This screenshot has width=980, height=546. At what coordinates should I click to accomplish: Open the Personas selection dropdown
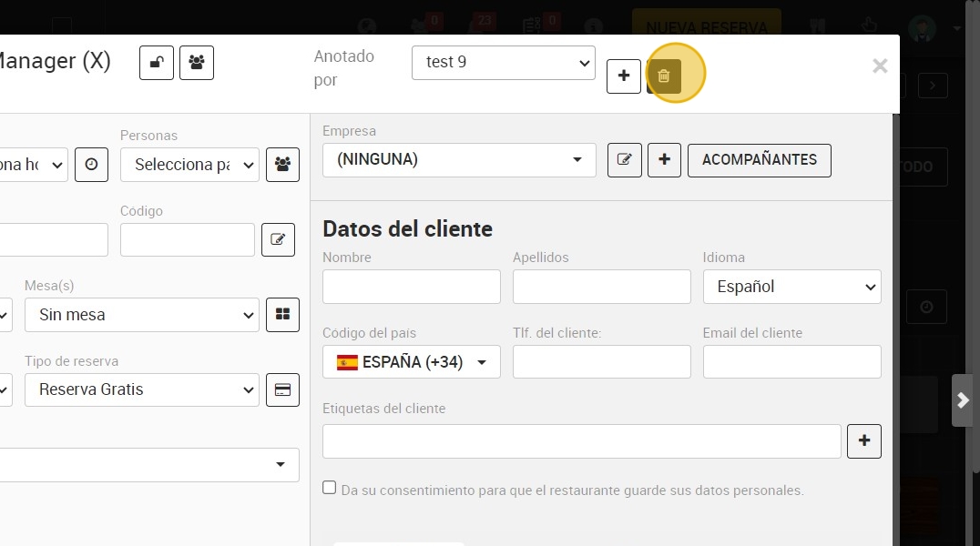[190, 165]
